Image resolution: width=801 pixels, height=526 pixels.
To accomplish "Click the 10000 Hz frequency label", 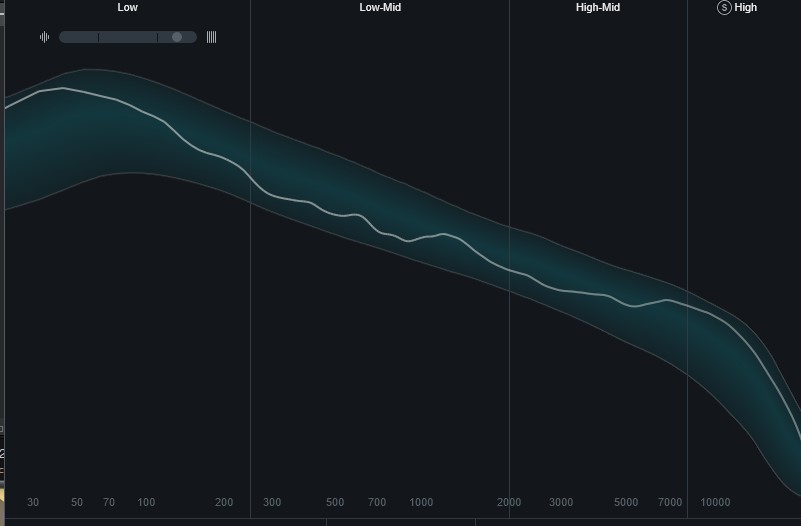I will [x=715, y=502].
